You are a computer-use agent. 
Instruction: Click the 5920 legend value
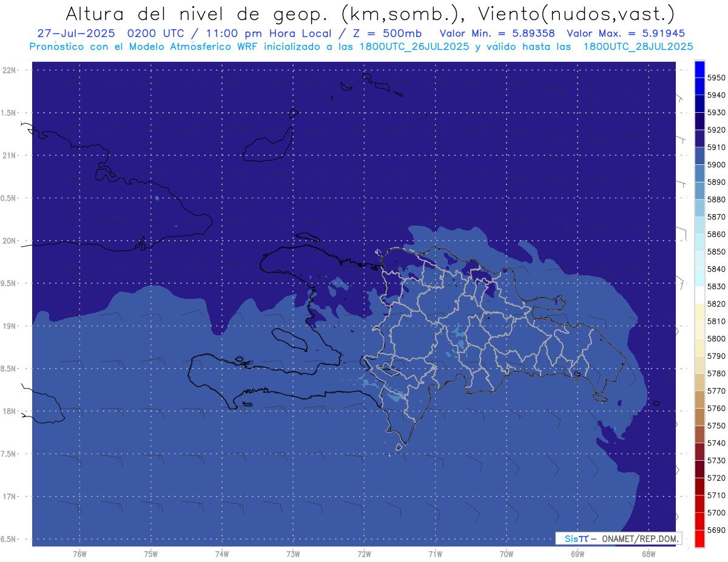[716, 130]
